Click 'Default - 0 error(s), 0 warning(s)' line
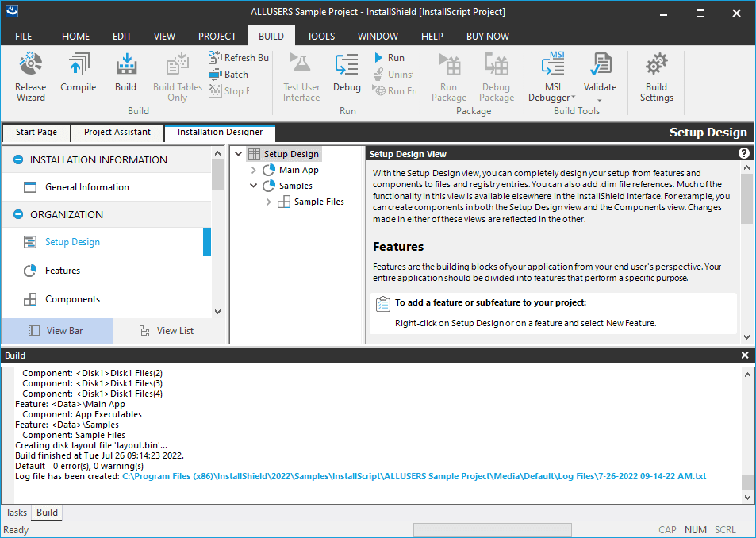 [x=79, y=466]
